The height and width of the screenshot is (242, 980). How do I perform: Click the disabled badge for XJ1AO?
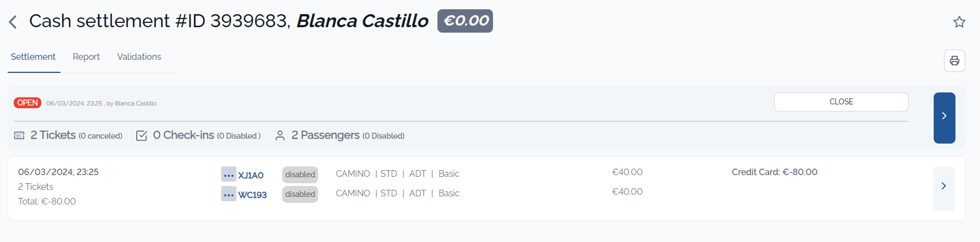pyautogui.click(x=300, y=175)
